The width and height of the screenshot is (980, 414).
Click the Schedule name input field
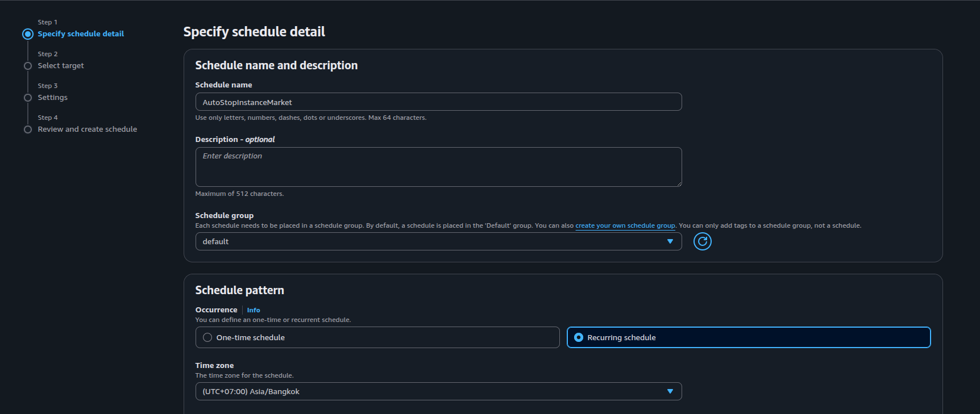click(438, 102)
